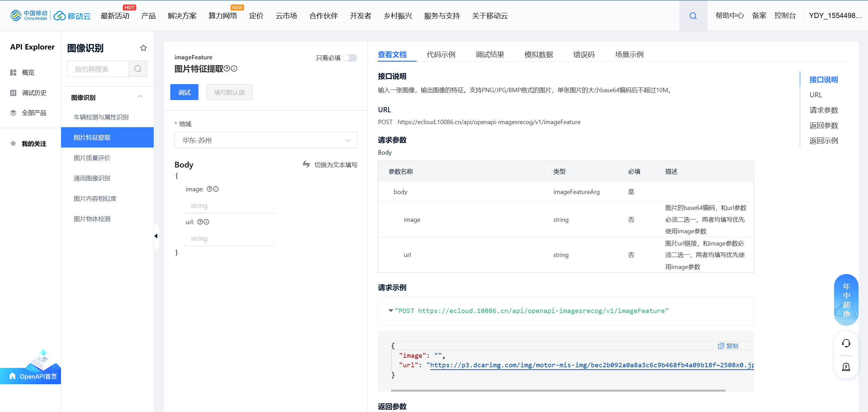Viewport: 868px width, 412px height.
Task: Select 图片物体检测 in the API list
Action: click(x=107, y=219)
